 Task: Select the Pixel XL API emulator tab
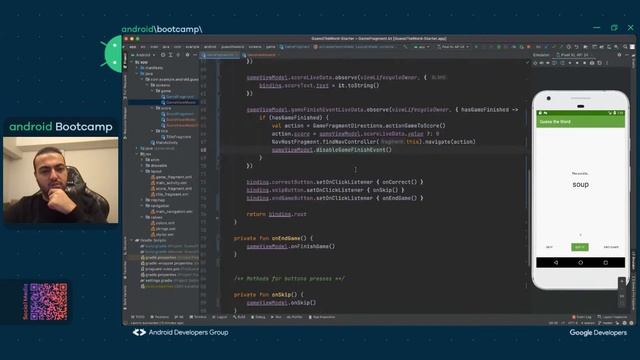pos(573,55)
